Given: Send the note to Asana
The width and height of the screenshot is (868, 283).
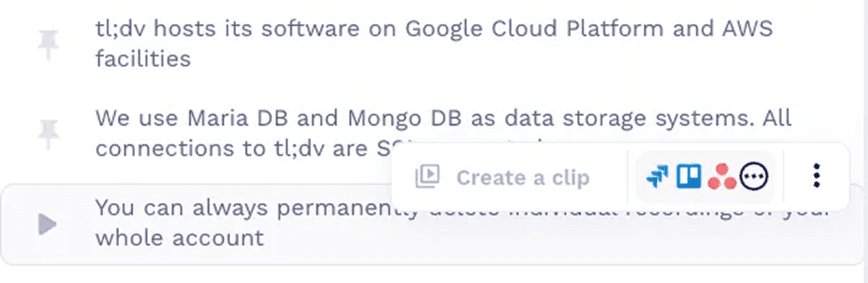Looking at the screenshot, I should (722, 176).
